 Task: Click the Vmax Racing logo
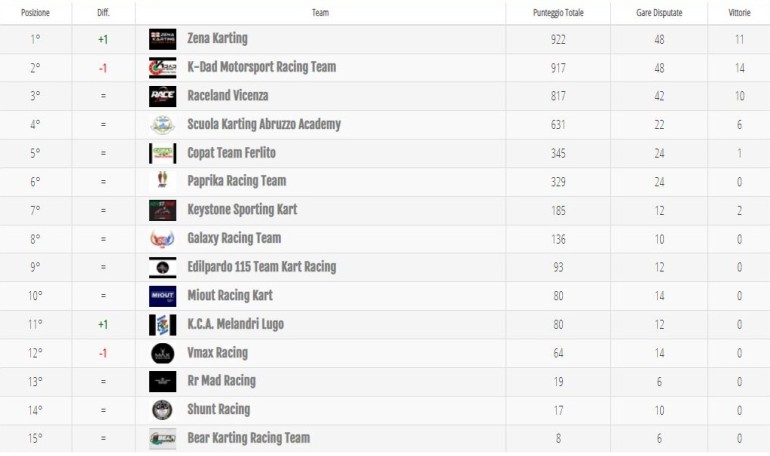[x=162, y=353]
